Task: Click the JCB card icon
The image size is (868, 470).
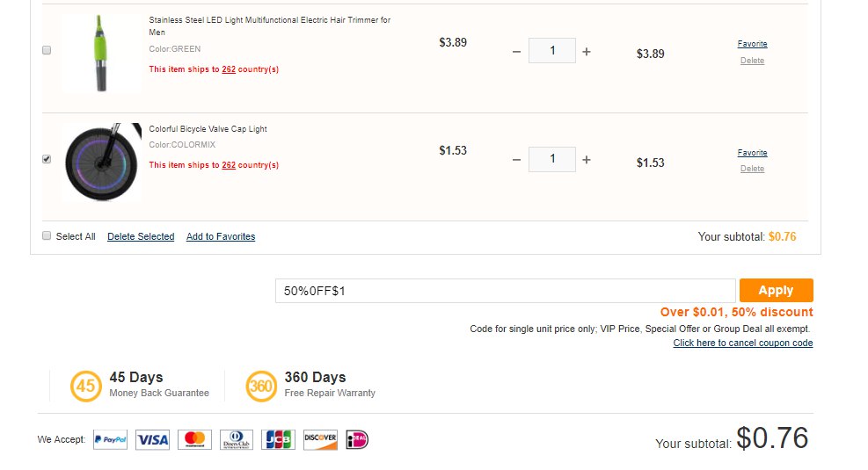Action: click(x=279, y=439)
